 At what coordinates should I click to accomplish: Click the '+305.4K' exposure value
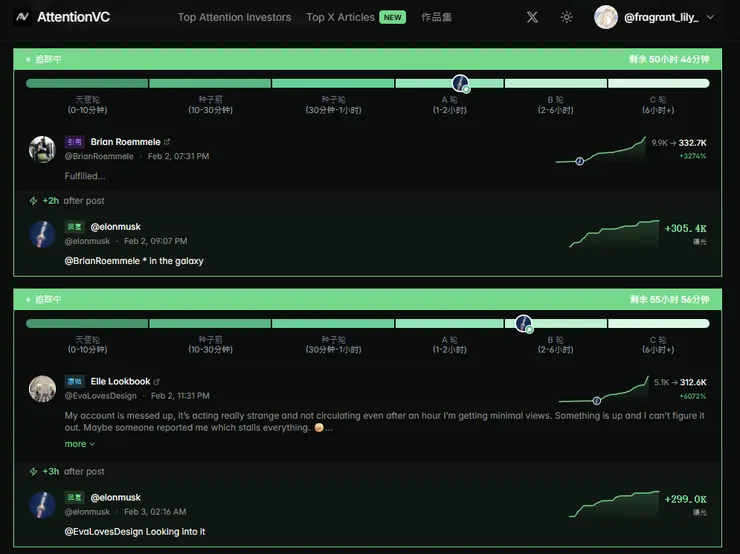coord(686,228)
